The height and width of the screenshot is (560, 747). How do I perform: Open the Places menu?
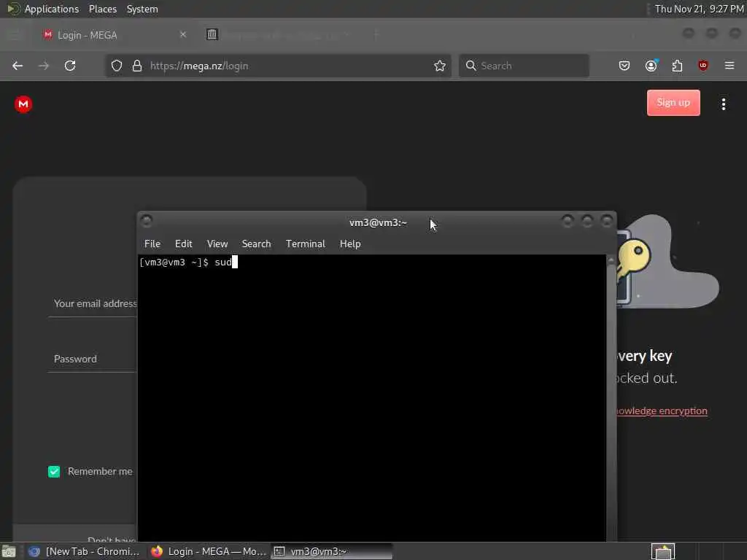102,9
